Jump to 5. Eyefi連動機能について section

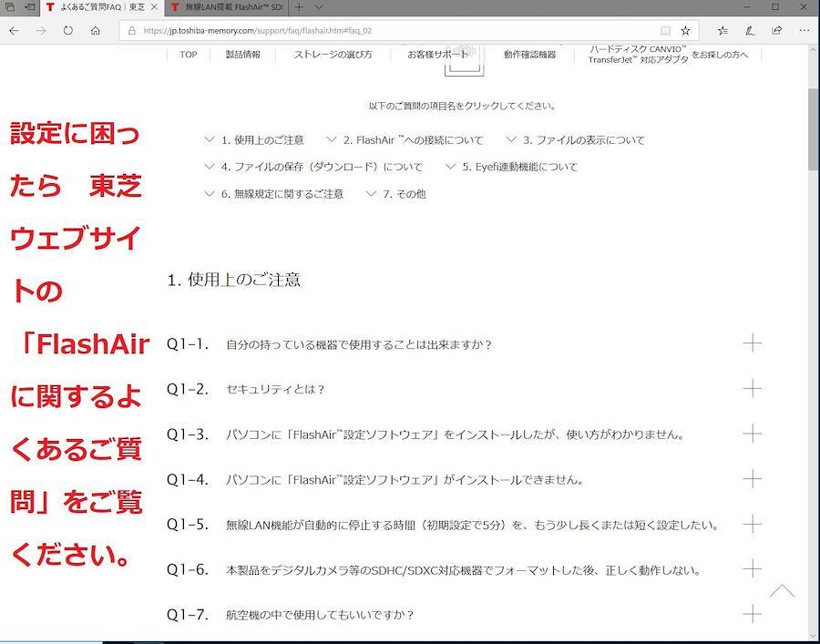(511, 167)
